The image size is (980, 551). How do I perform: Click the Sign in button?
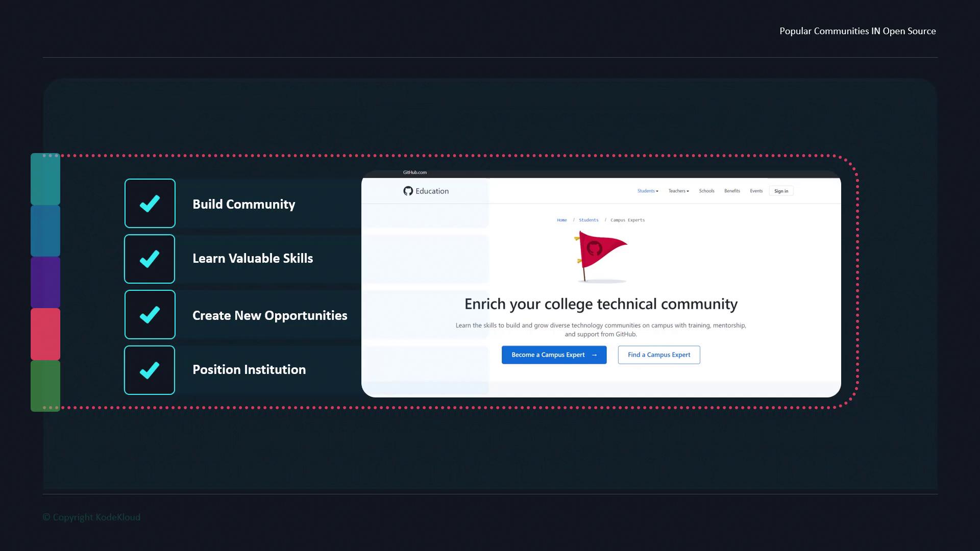[781, 191]
